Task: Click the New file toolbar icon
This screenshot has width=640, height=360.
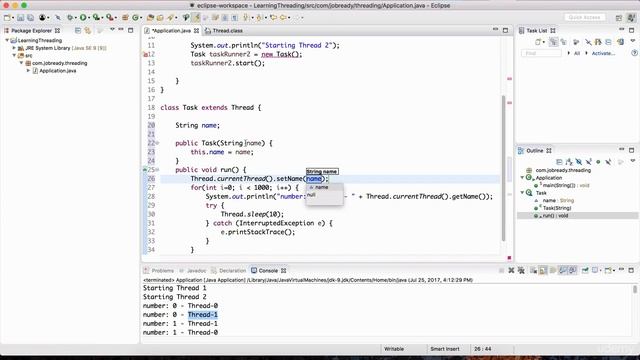Action: tap(7, 18)
